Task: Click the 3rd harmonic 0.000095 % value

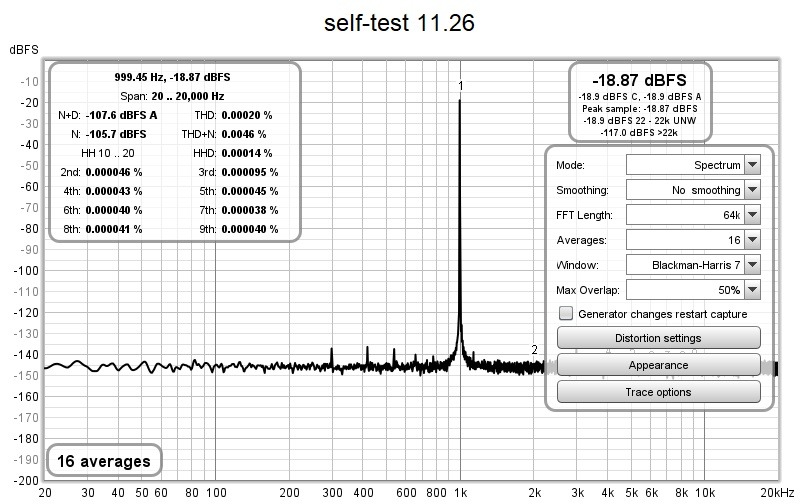Action: pos(250,172)
